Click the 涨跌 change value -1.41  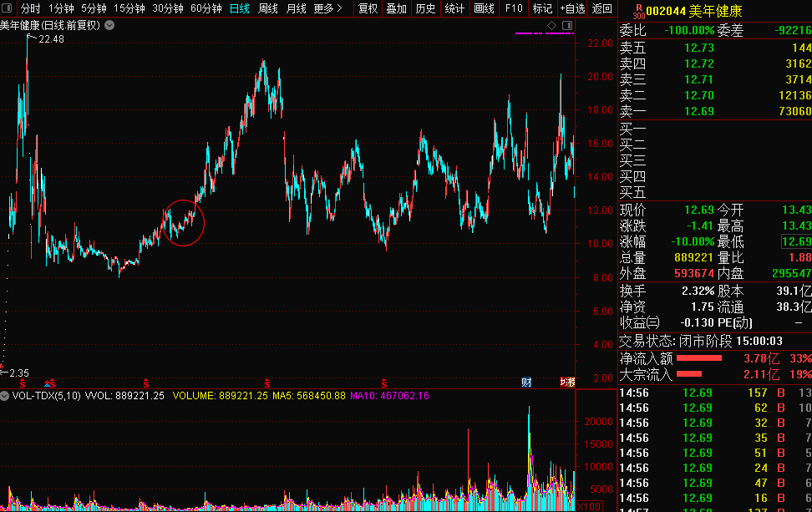coord(700,226)
